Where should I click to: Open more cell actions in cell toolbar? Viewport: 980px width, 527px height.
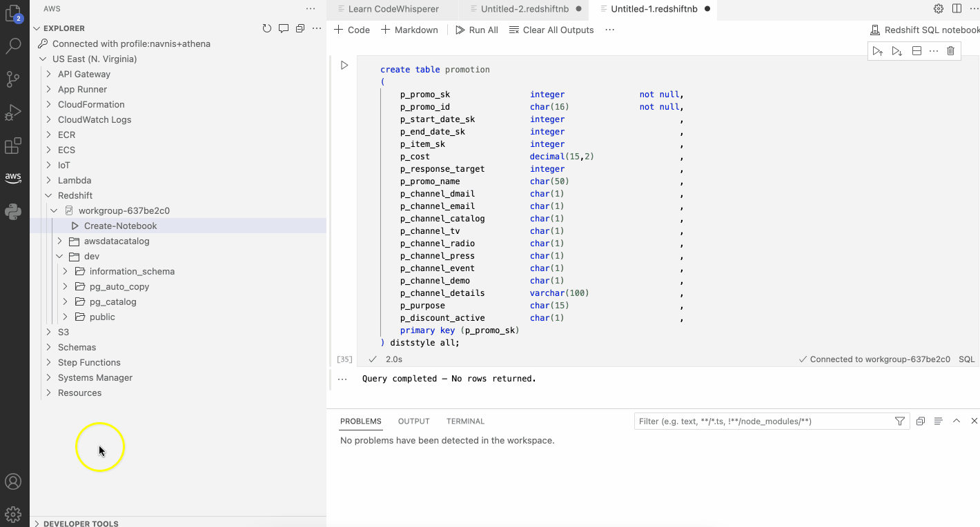(x=934, y=51)
